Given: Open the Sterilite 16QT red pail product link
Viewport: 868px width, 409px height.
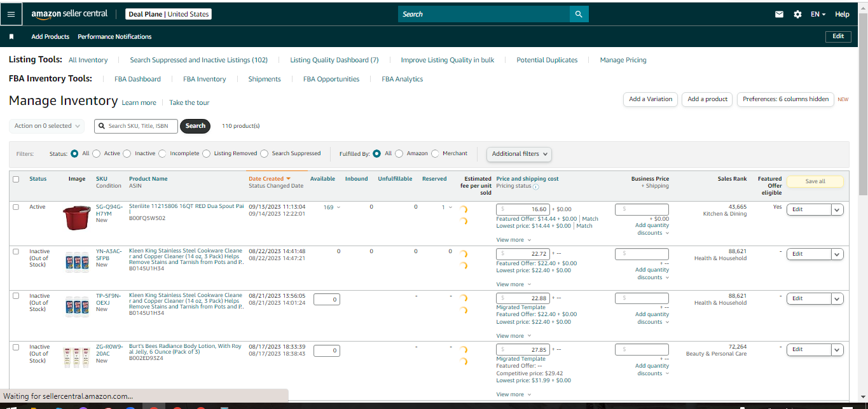Looking at the screenshot, I should pos(186,209).
